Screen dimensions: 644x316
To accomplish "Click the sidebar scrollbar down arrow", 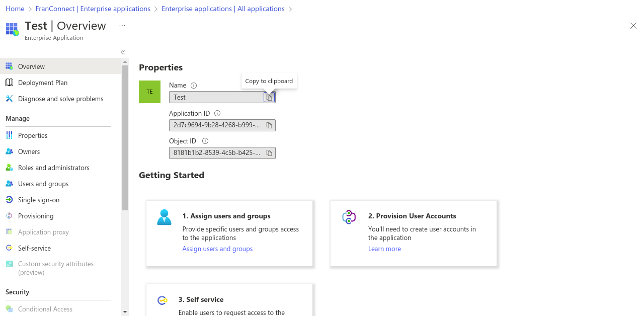I will tap(125, 312).
